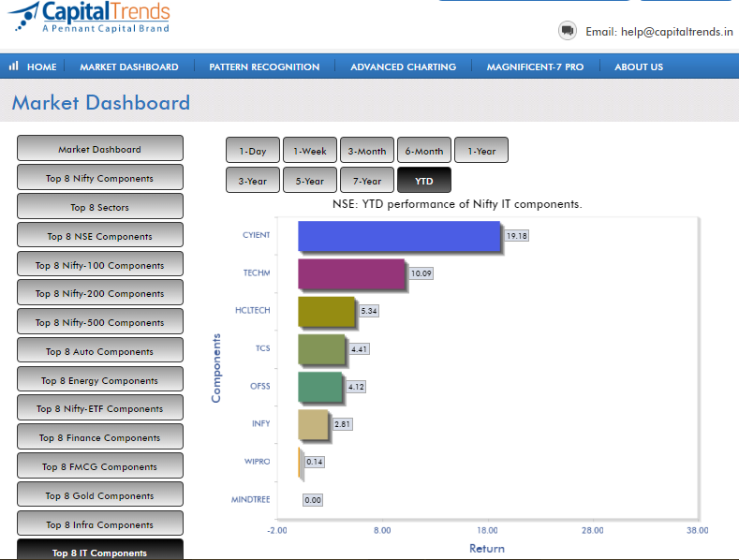Switch to the 1-Week period
Image resolution: width=739 pixels, height=560 pixels.
click(x=310, y=151)
